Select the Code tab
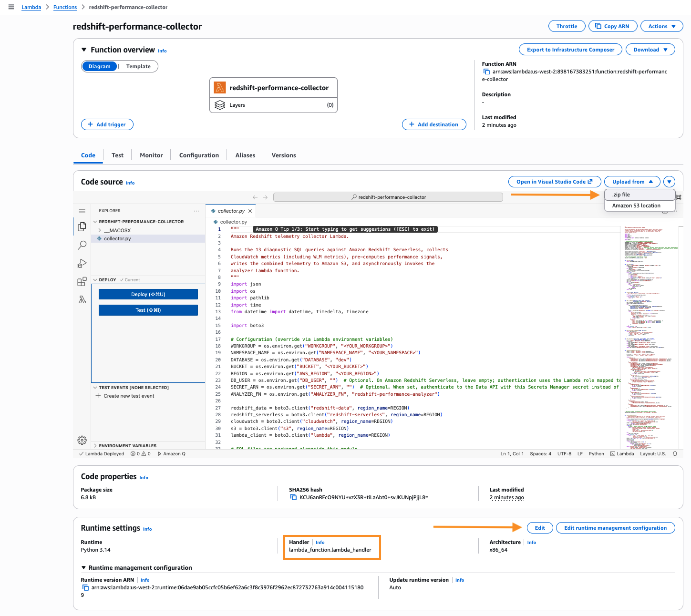The height and width of the screenshot is (616, 691). [x=88, y=155]
